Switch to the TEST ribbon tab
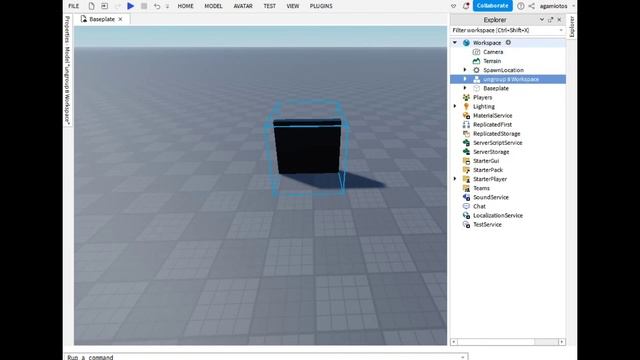 (x=270, y=6)
